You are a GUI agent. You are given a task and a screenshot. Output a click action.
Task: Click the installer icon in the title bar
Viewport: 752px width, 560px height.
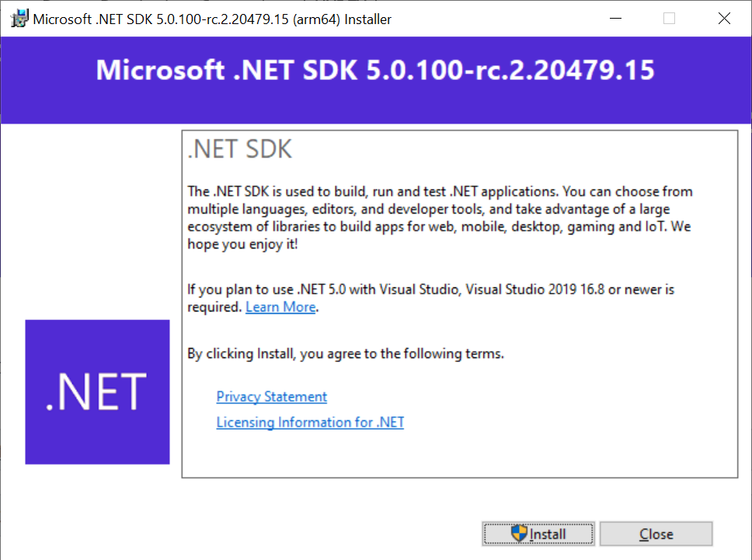[x=19, y=18]
